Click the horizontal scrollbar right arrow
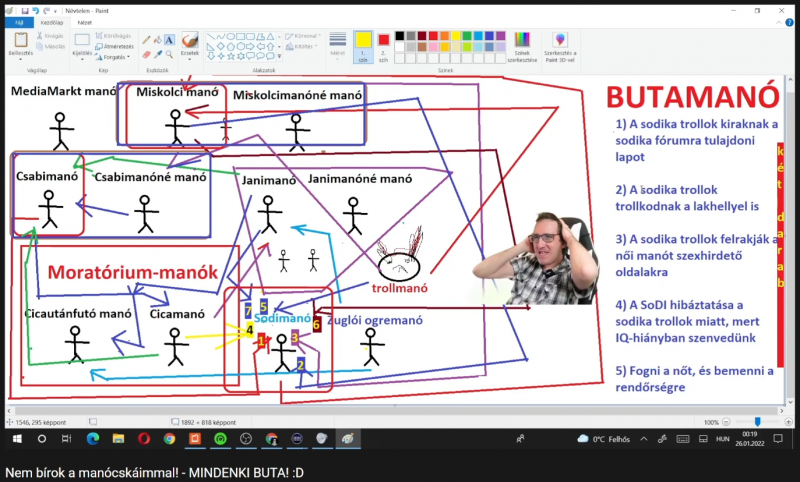The width and height of the screenshot is (800, 482). [x=781, y=411]
